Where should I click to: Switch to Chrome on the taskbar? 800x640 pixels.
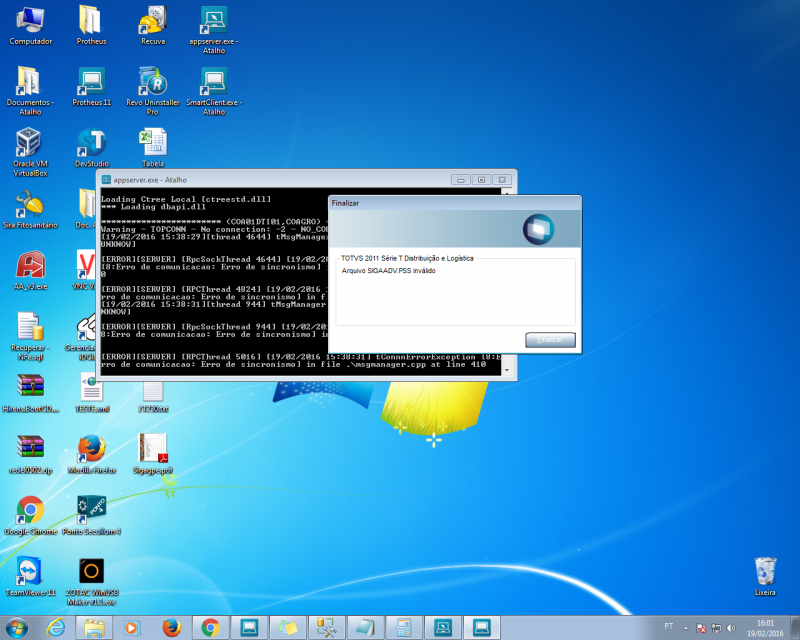coord(210,628)
